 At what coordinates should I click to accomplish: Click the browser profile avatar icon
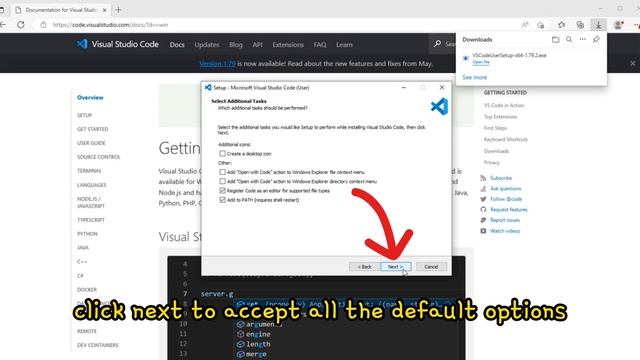618,25
